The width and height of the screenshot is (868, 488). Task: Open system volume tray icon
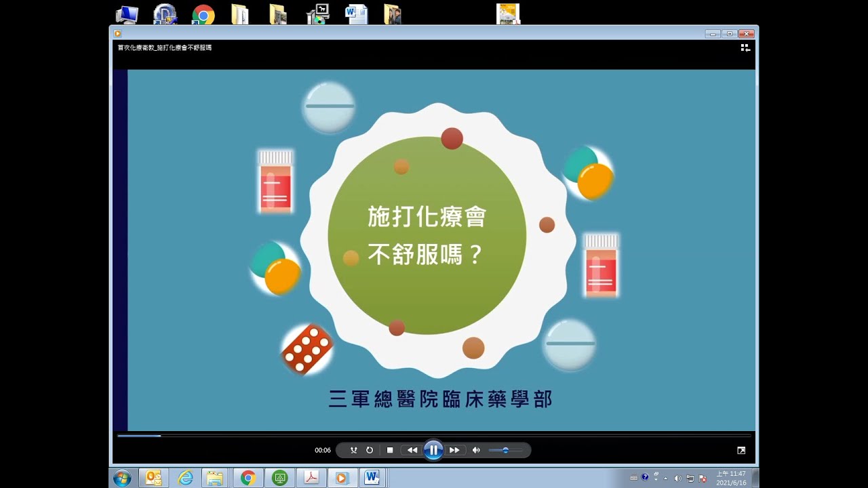point(678,478)
